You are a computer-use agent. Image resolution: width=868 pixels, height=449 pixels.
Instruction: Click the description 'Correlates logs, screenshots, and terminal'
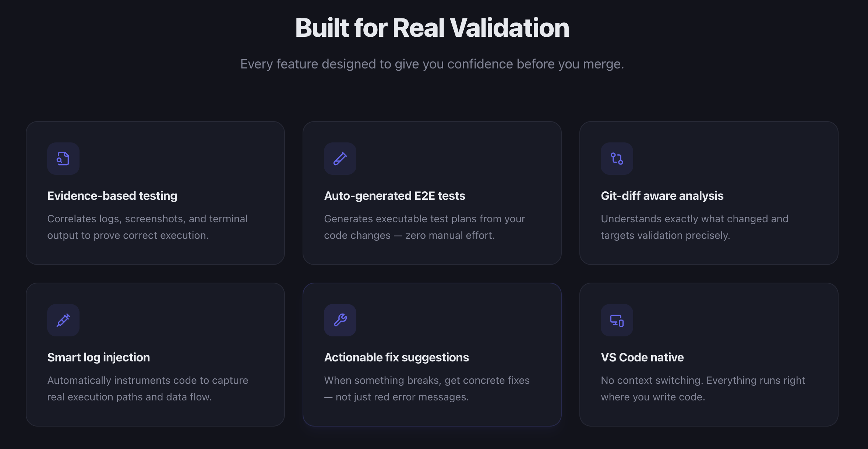(147, 219)
